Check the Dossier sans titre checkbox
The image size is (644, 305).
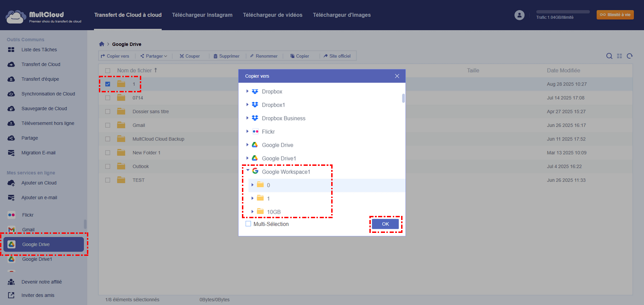pos(108,112)
